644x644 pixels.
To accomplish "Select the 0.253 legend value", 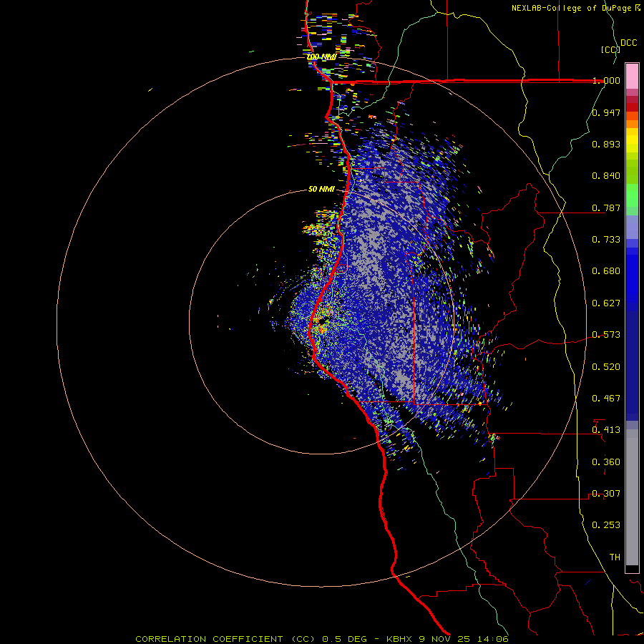I will 606,525.
